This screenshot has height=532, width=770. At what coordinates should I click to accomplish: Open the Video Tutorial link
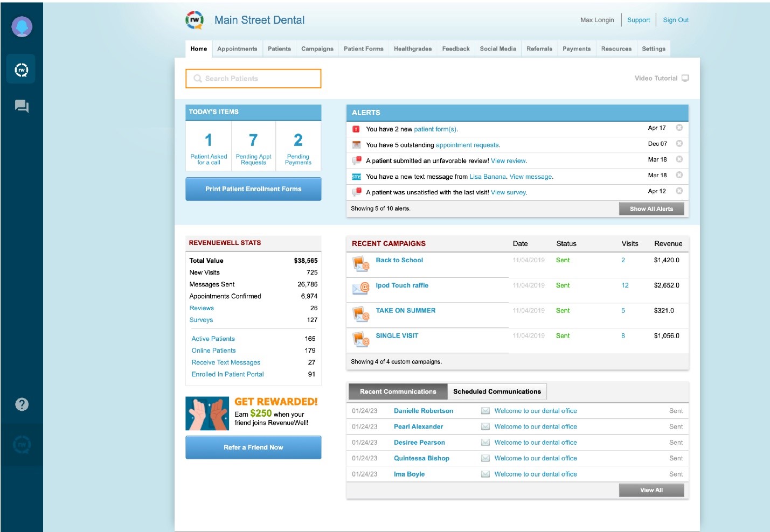[x=656, y=78]
